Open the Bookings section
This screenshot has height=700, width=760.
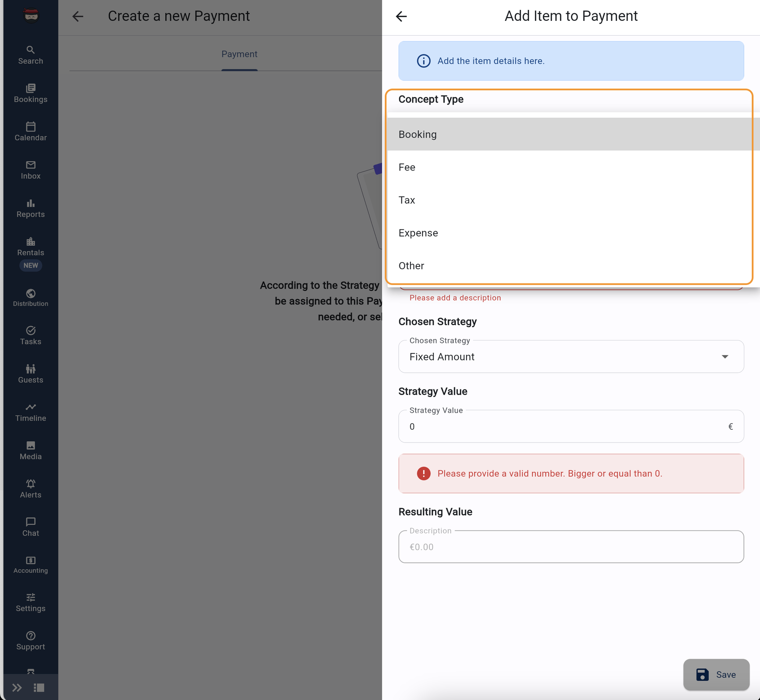(x=30, y=93)
